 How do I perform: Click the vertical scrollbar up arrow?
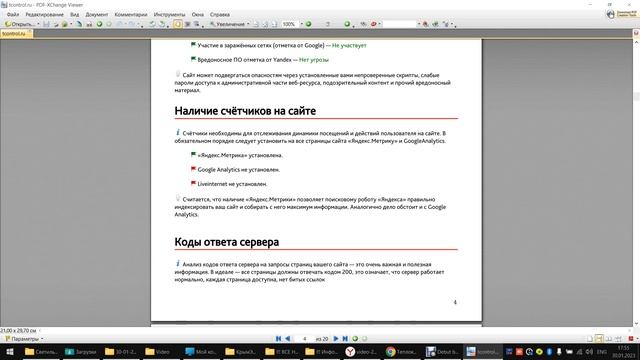point(636,42)
